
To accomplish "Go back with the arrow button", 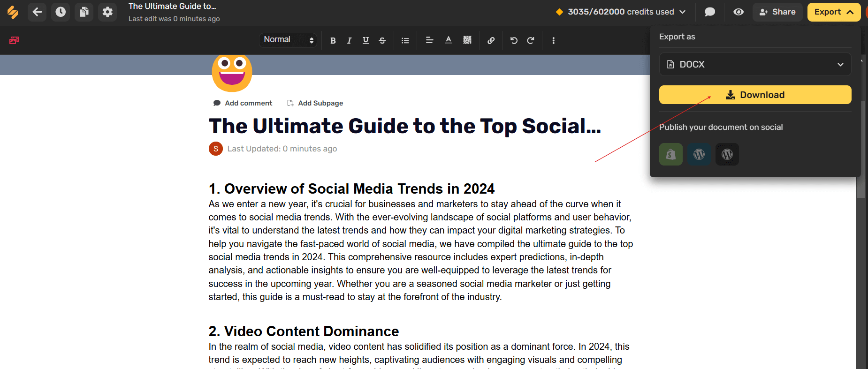I will [x=37, y=12].
